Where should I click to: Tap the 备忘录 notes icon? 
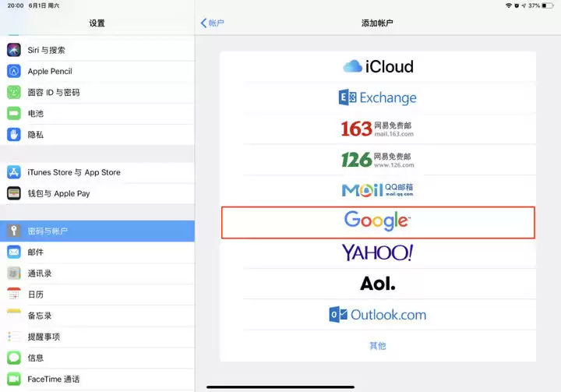point(13,316)
